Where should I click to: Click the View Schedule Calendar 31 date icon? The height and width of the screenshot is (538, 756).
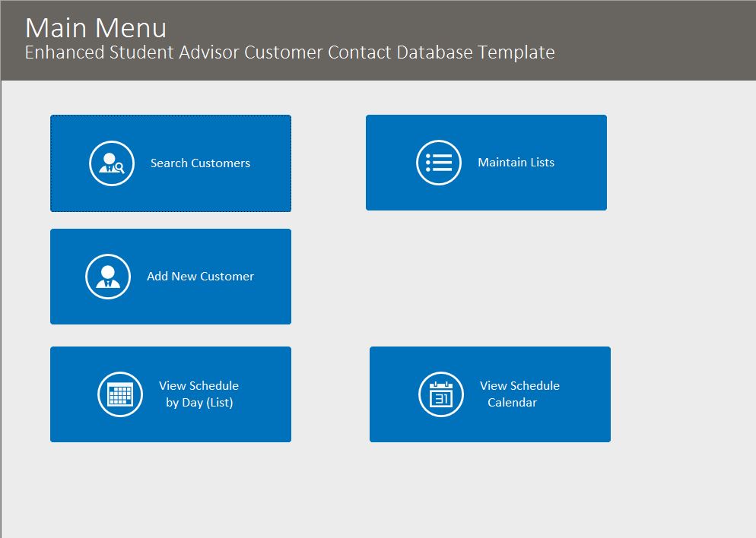(441, 394)
